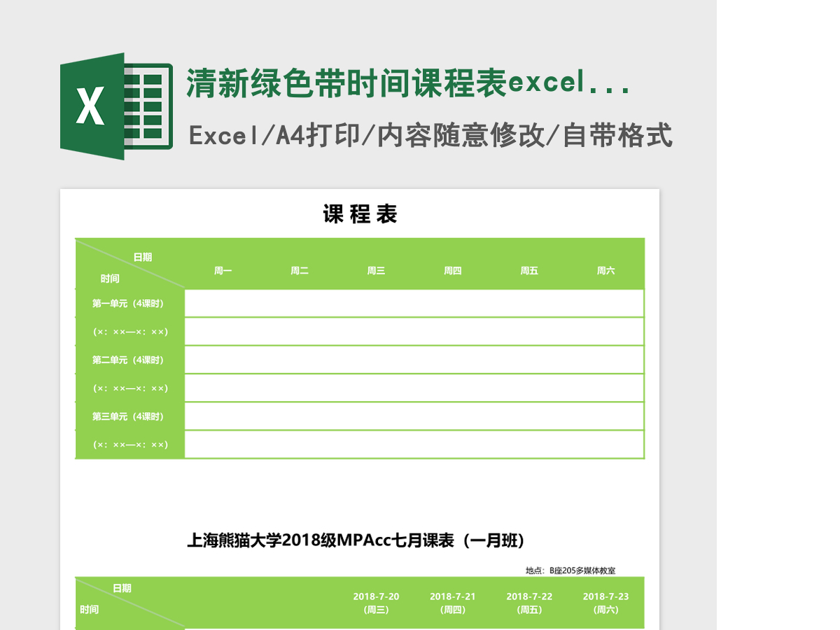This screenshot has height=630, width=840.
Task: Click the 第二单元（4课时） row label
Action: pos(129,360)
